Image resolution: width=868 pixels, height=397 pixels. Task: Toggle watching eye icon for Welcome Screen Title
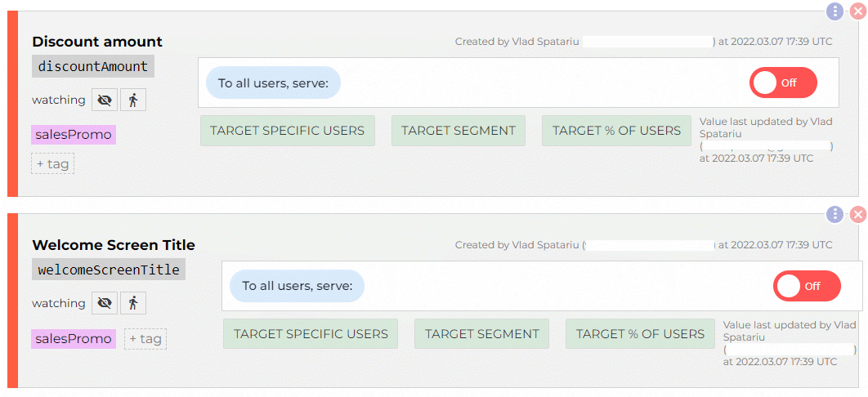[104, 304]
